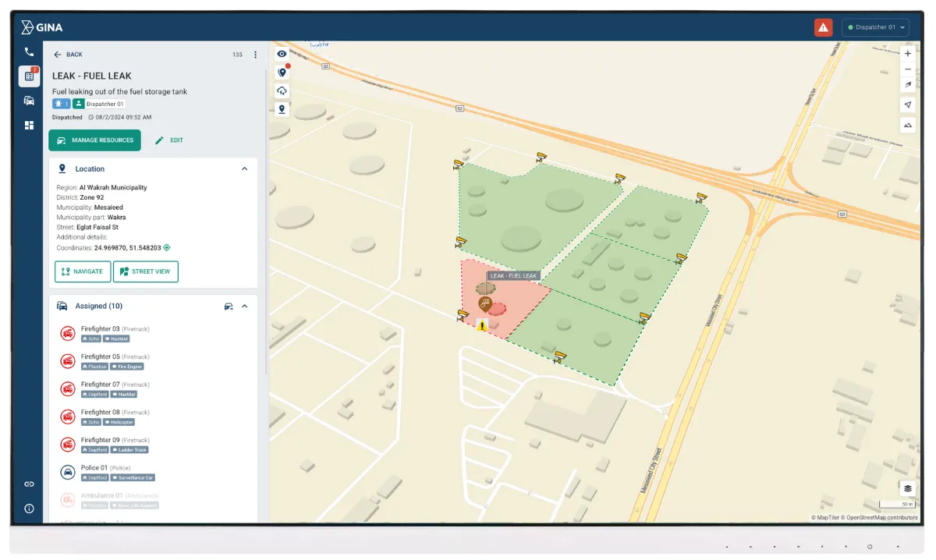936x560 pixels.
Task: Open Street View for the incident location
Action: pyautogui.click(x=145, y=271)
